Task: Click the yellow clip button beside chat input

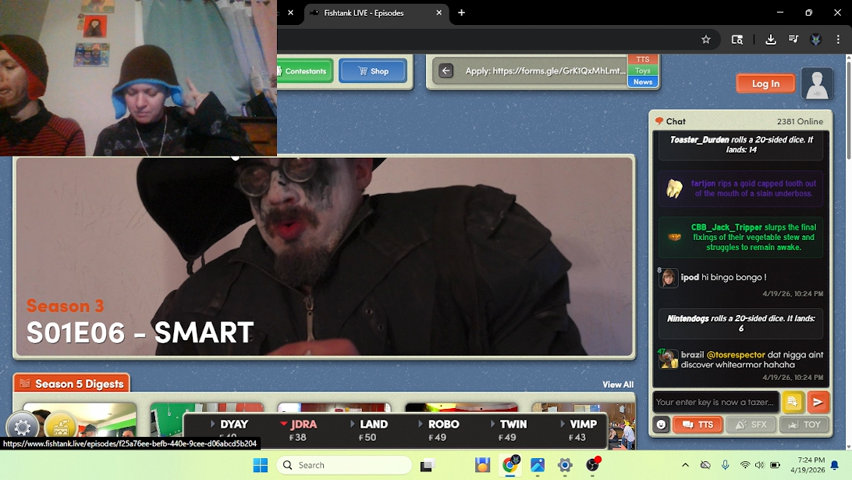Action: (x=793, y=402)
